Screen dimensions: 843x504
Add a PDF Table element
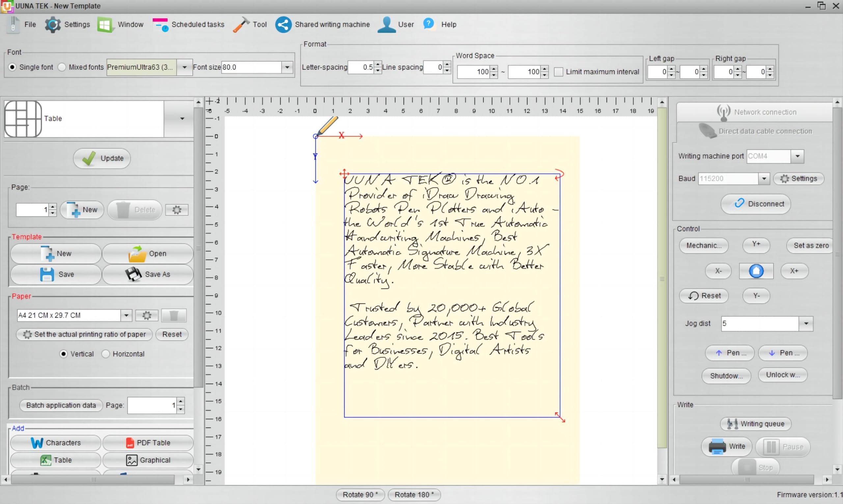click(x=148, y=442)
